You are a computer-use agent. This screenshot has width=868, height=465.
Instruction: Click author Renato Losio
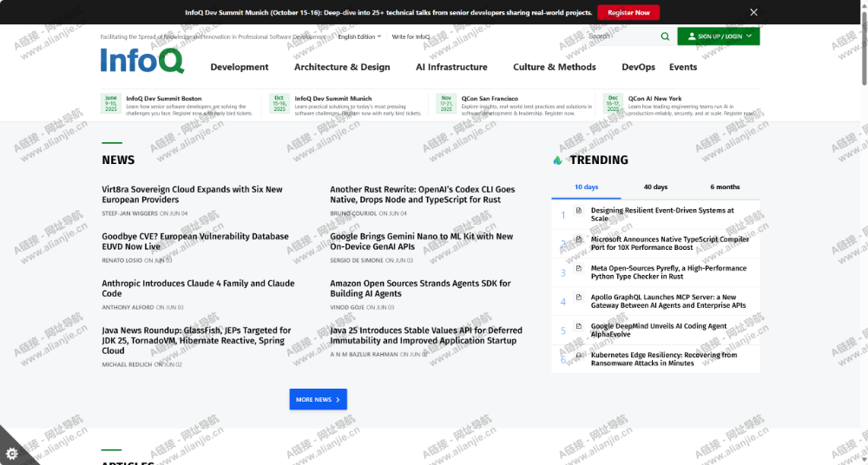(122, 261)
